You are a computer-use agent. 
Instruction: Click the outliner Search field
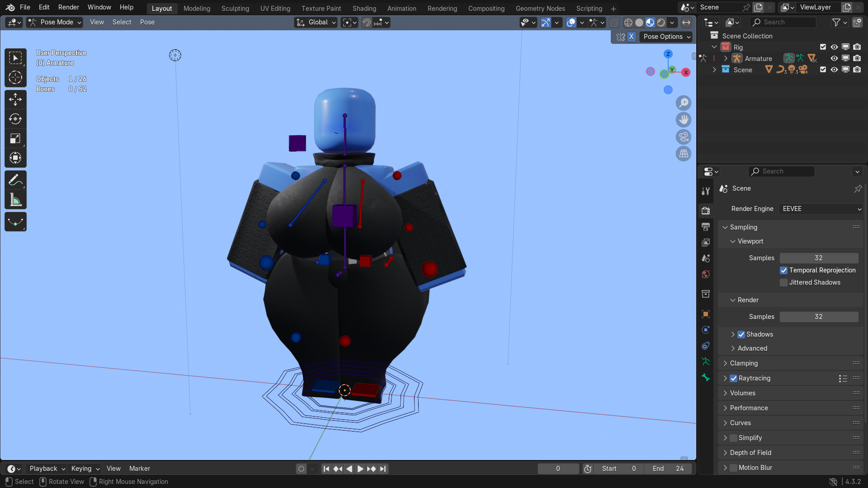783,22
